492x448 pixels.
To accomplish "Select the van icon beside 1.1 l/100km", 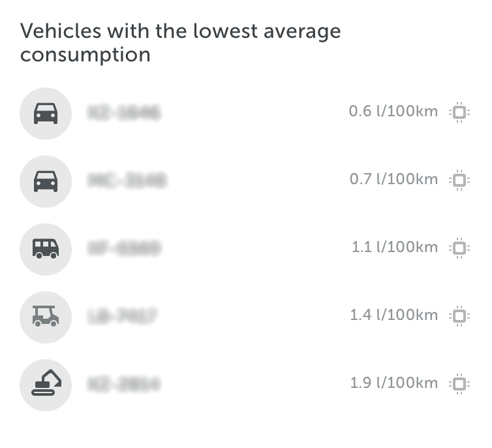I will [x=46, y=249].
